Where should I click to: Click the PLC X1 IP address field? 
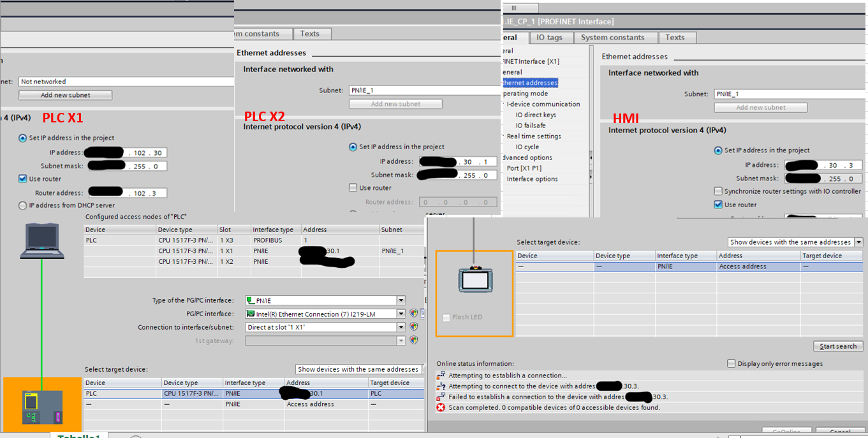coord(126,153)
